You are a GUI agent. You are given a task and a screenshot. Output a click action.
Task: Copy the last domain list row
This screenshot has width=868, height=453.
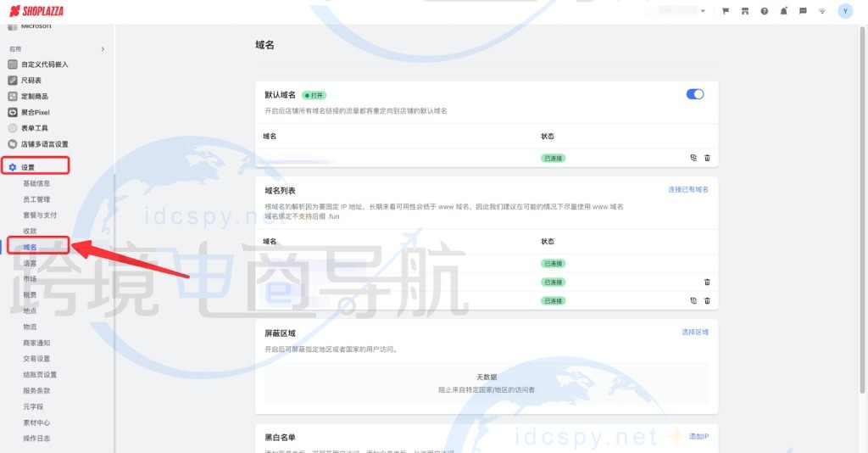[x=693, y=300]
